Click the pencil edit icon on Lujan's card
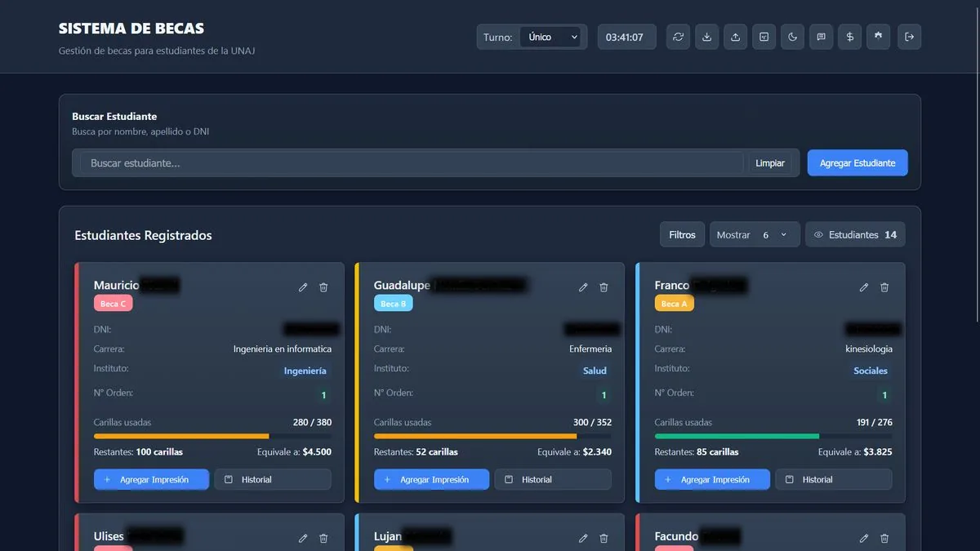Screen dimensions: 980x551 [583, 539]
